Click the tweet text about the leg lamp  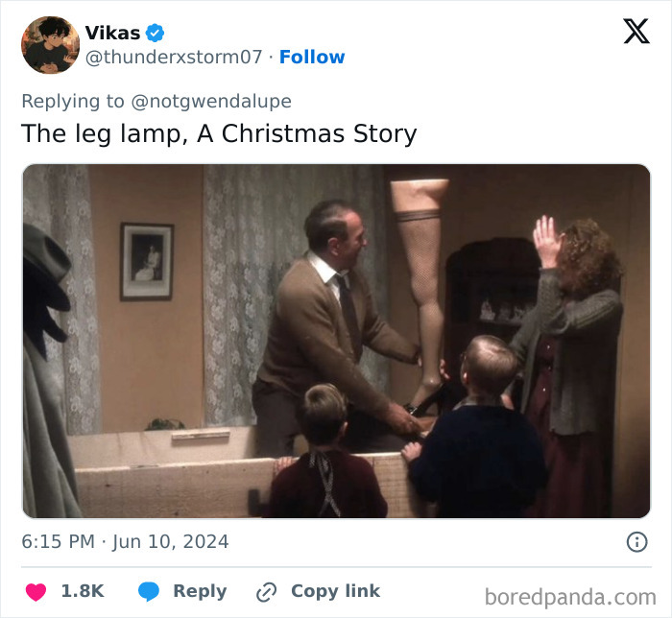point(219,133)
